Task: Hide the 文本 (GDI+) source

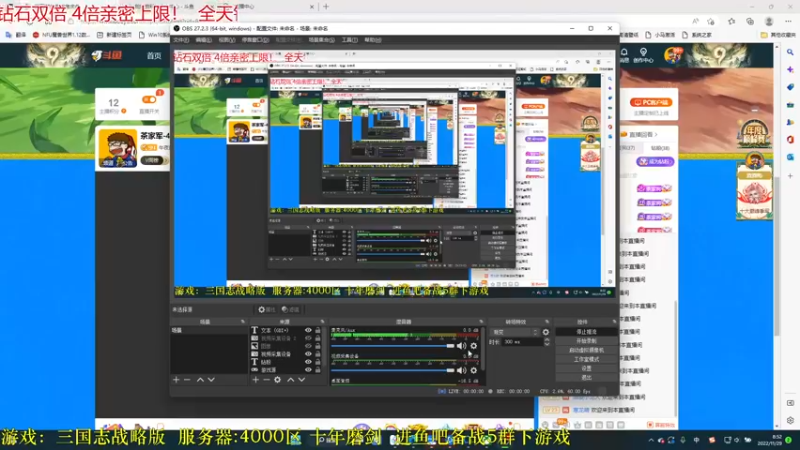Action: point(308,330)
